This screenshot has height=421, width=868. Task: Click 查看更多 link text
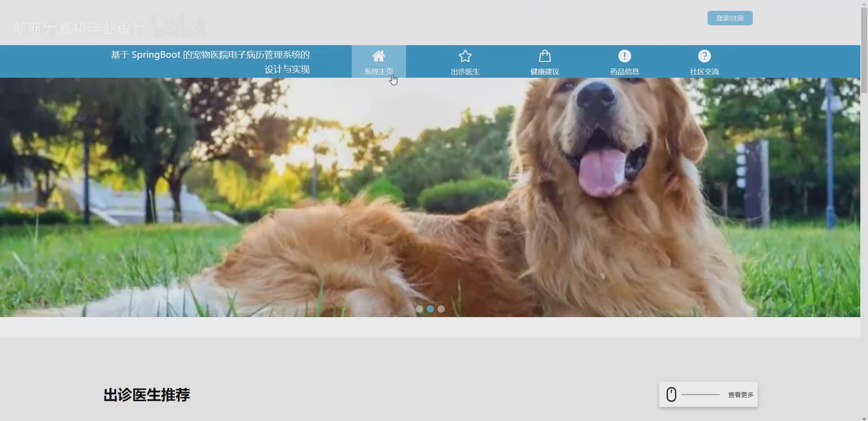(x=741, y=395)
